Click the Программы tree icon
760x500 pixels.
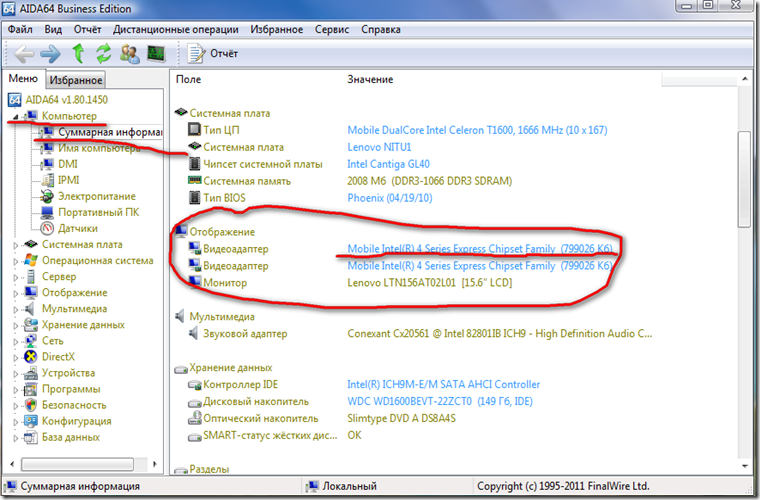pyautogui.click(x=31, y=389)
